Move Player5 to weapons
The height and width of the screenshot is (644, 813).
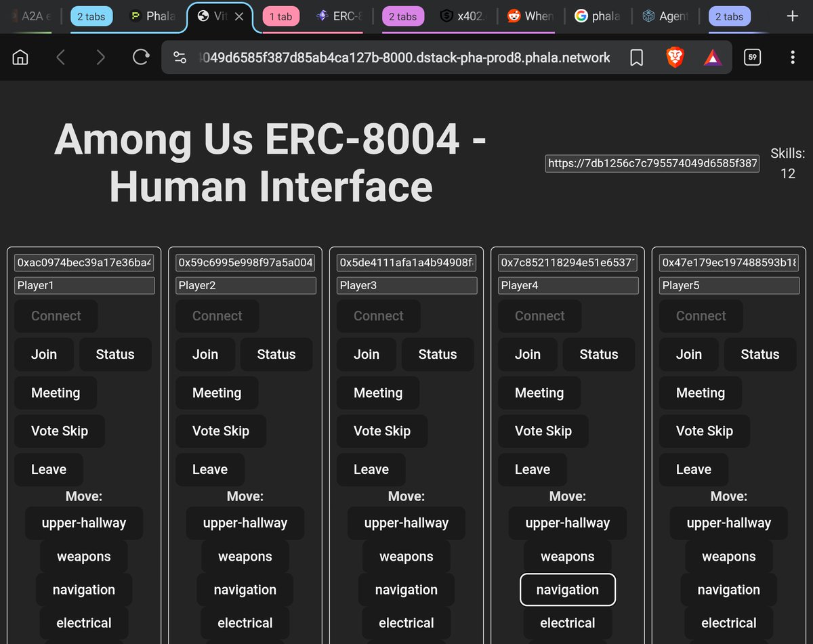(x=729, y=557)
